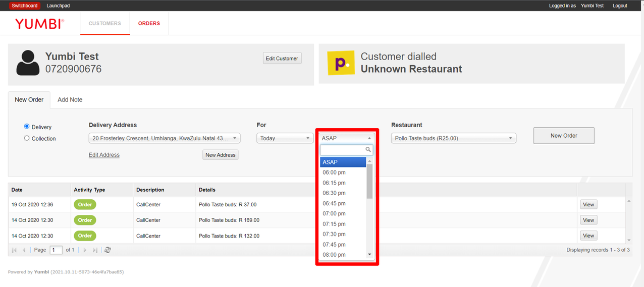Viewport: 644px width, 287px height.
Task: Click the activity grid scroll-down arrow
Action: coord(629,241)
